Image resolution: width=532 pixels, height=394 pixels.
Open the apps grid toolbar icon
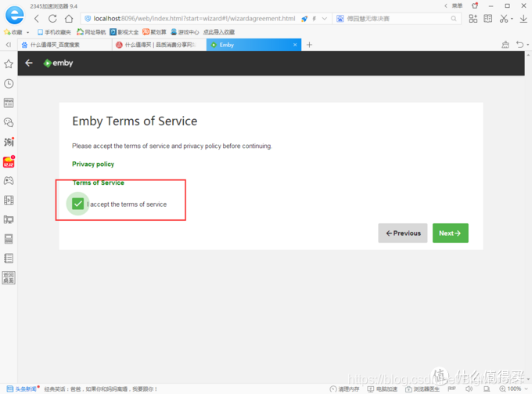click(473, 19)
